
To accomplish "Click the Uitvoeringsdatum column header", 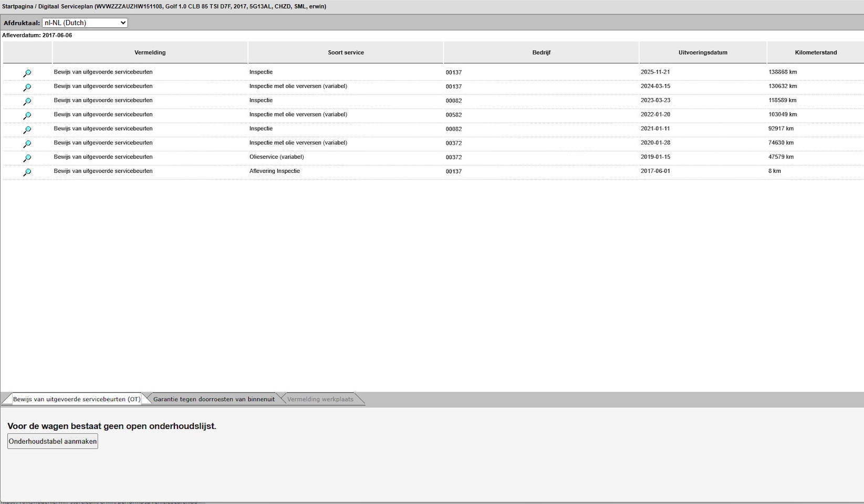I will point(702,52).
